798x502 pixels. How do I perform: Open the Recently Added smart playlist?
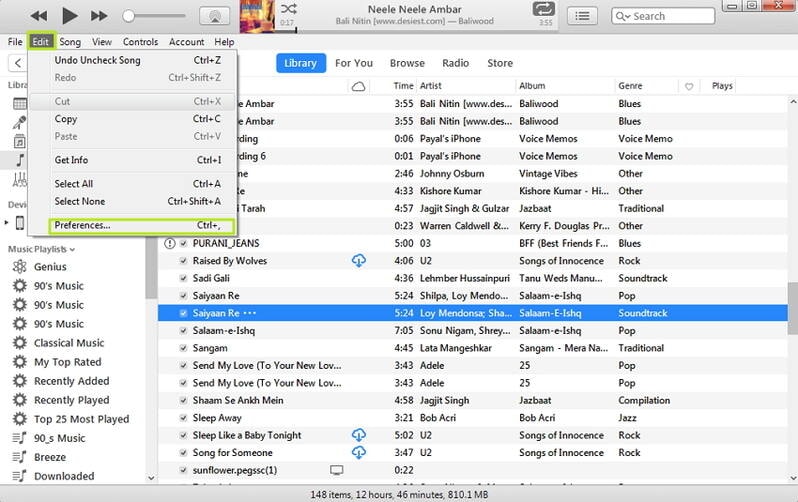[71, 381]
